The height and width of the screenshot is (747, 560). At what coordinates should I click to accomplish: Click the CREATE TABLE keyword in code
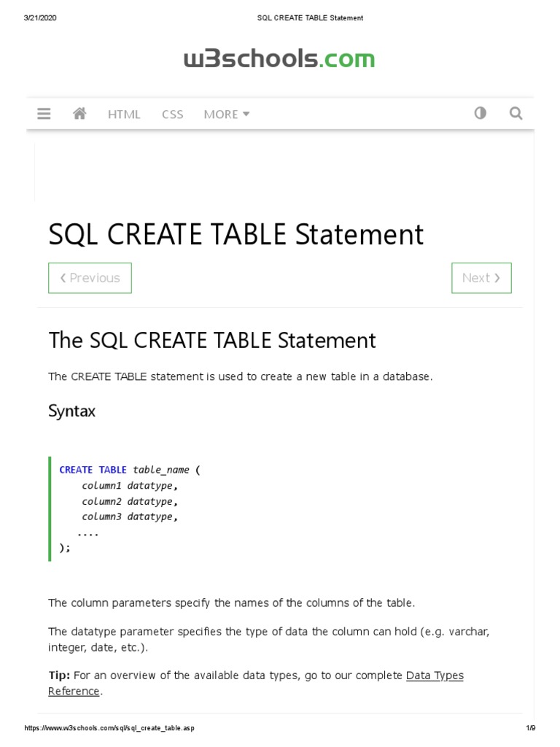tap(93, 470)
